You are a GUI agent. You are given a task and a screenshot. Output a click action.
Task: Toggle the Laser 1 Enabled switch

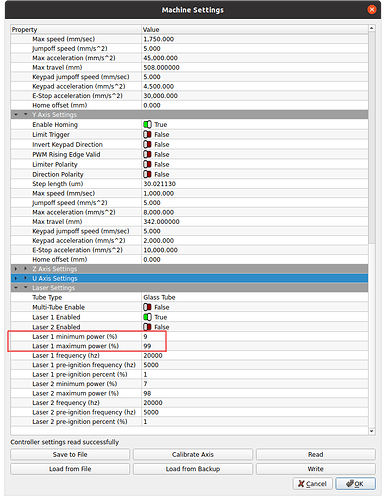147,317
